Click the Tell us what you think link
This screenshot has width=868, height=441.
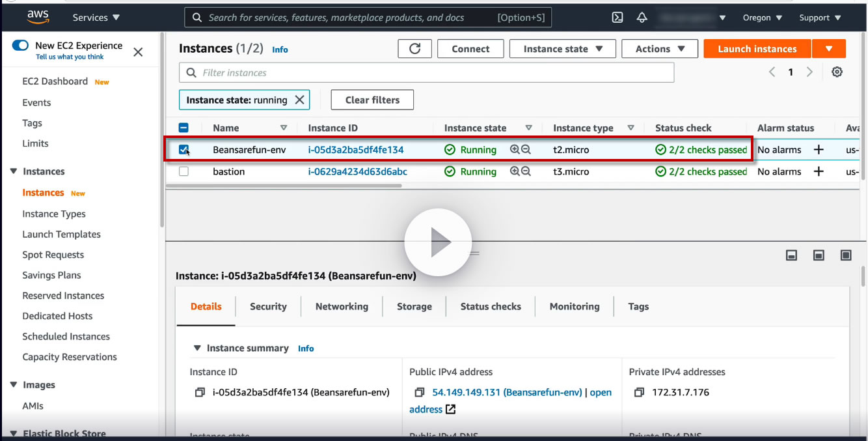click(70, 57)
